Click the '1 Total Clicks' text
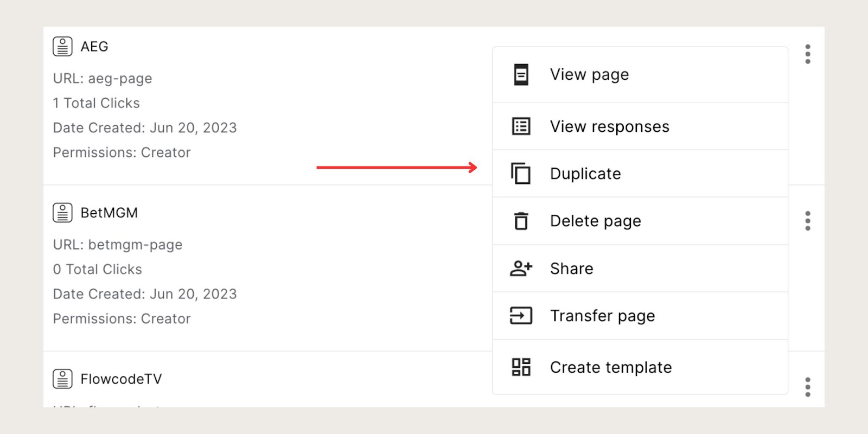Viewport: 868px width, 434px height. tap(97, 103)
